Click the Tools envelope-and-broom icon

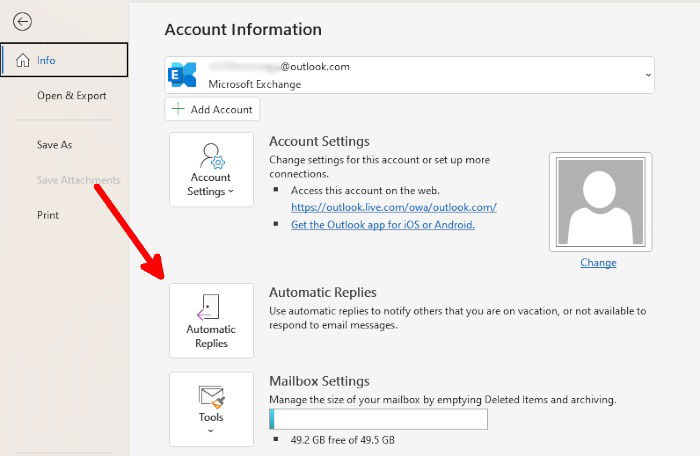click(x=211, y=395)
